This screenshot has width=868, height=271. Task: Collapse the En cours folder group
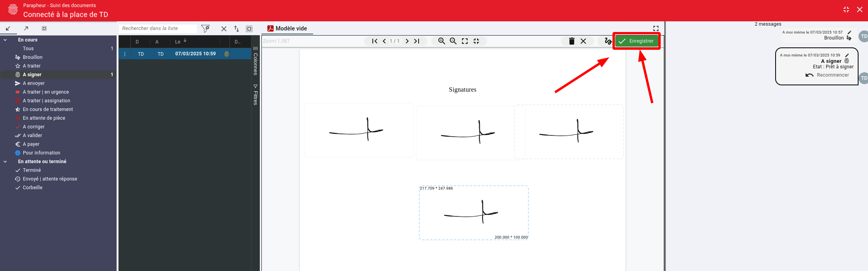pos(5,40)
